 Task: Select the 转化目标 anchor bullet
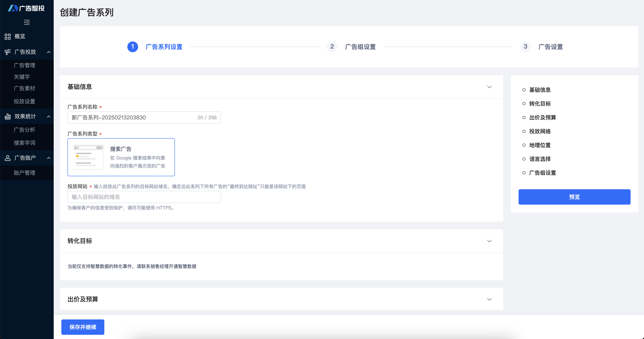coord(524,104)
